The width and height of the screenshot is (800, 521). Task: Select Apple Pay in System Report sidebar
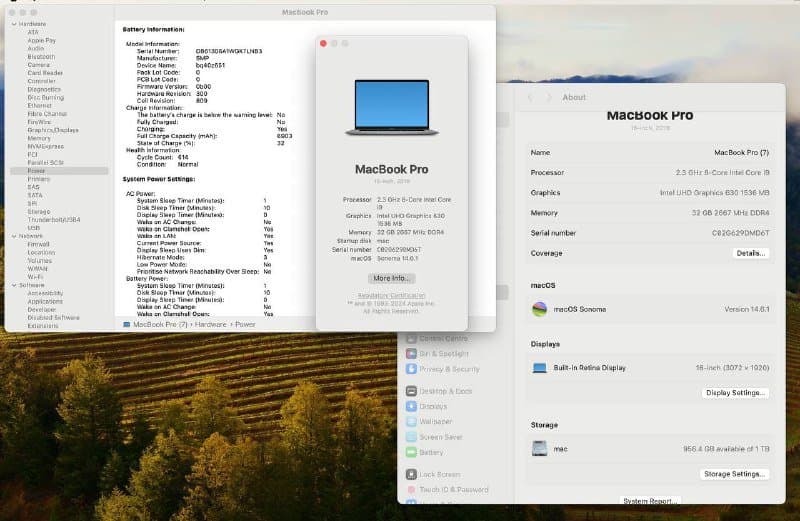click(42, 40)
